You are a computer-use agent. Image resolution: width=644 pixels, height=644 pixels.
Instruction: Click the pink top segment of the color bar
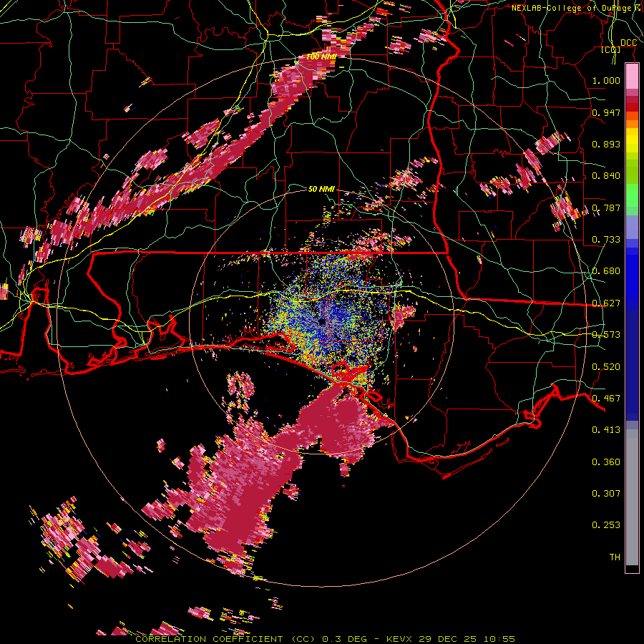632,76
